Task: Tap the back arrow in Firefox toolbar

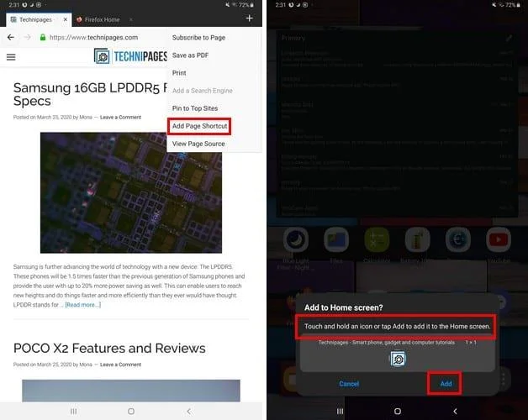Action: click(11, 37)
